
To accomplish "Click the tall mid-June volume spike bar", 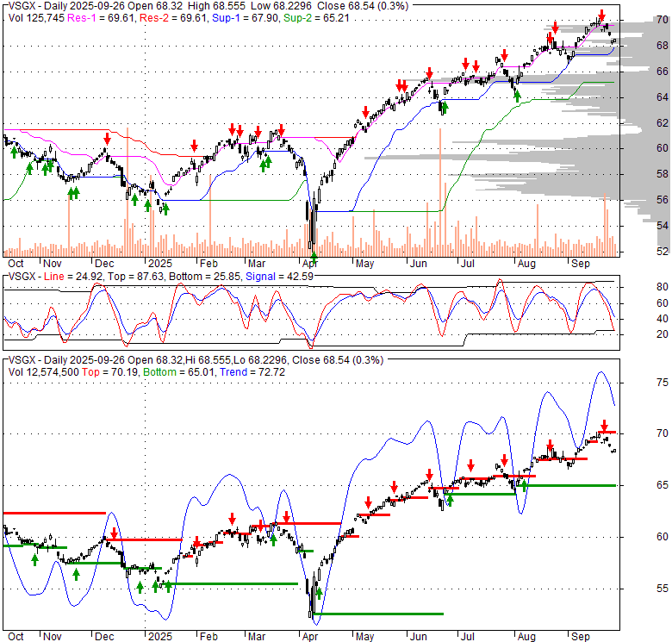I will [440, 192].
